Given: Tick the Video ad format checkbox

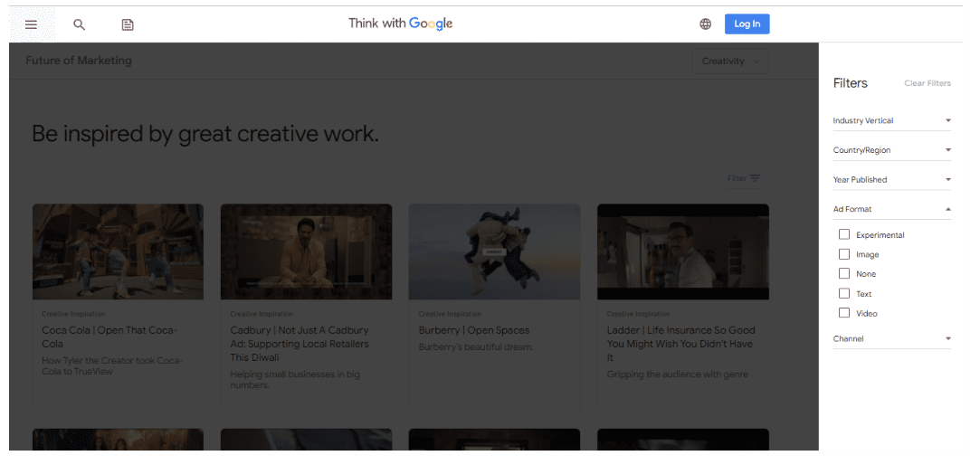Looking at the screenshot, I should coord(844,313).
